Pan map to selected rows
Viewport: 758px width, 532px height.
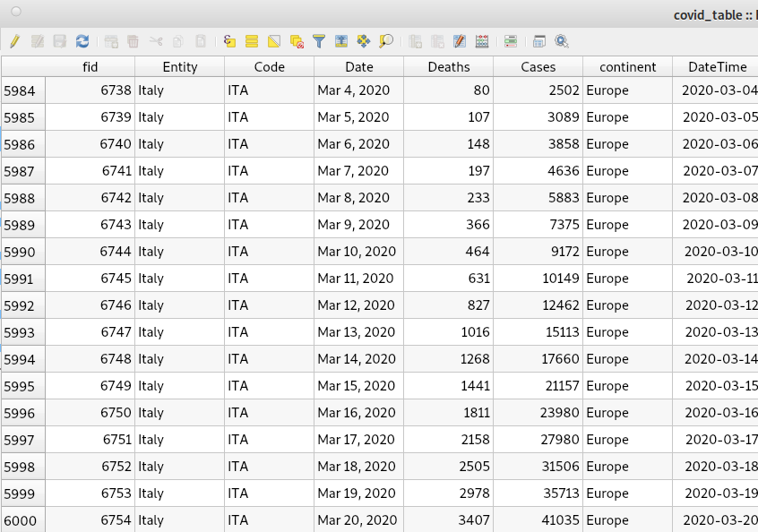[364, 41]
